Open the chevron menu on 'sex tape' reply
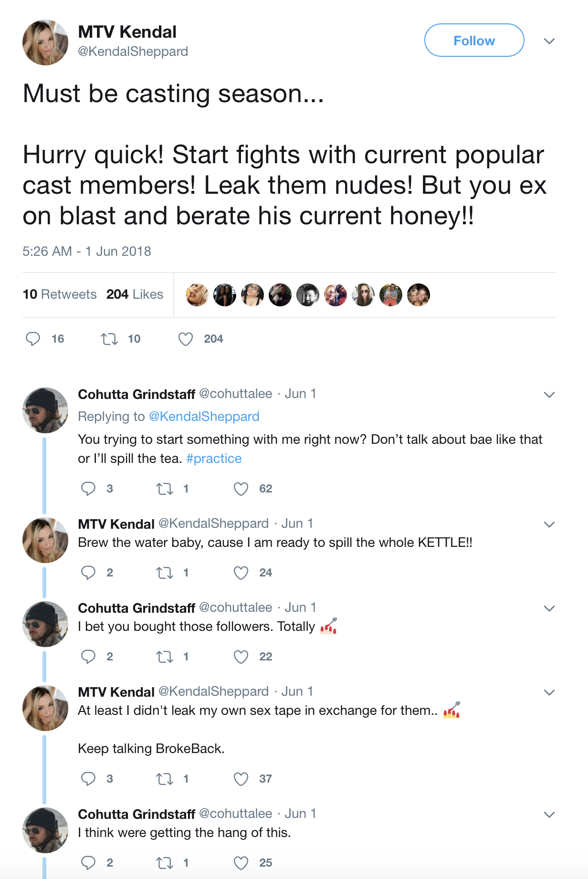Screen dimensions: 588x879 [x=549, y=692]
